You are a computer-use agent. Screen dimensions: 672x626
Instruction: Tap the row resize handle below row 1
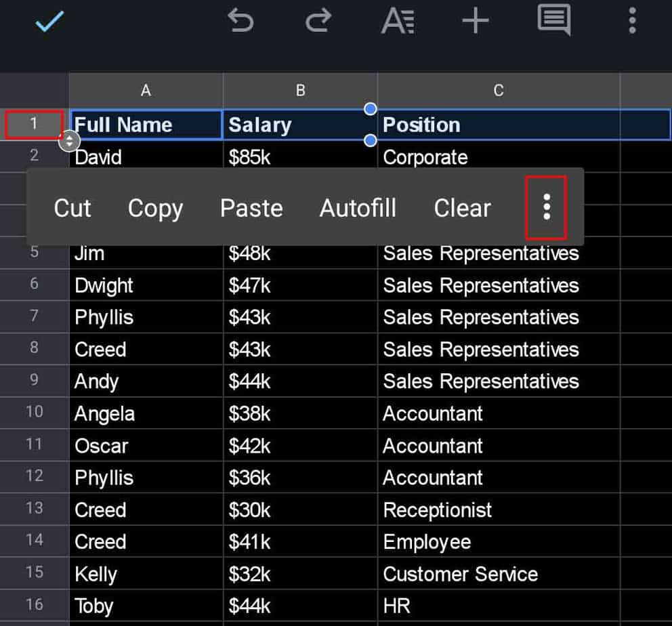(70, 142)
